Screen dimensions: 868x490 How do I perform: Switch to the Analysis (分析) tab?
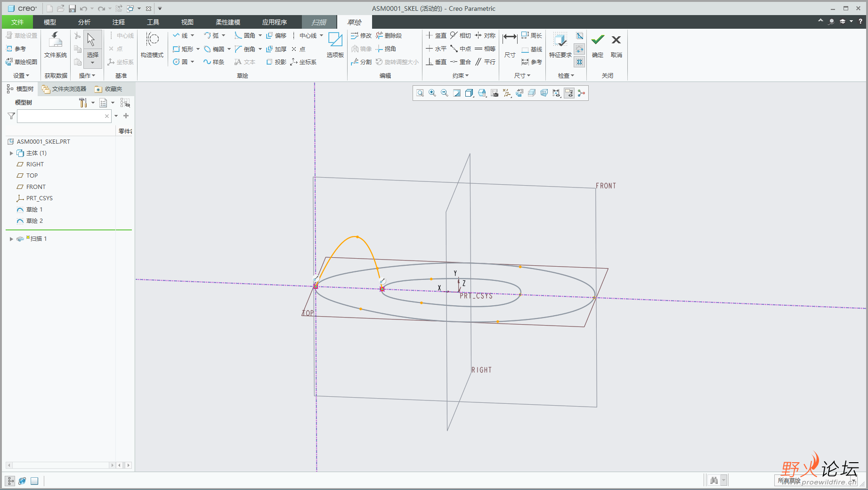84,22
